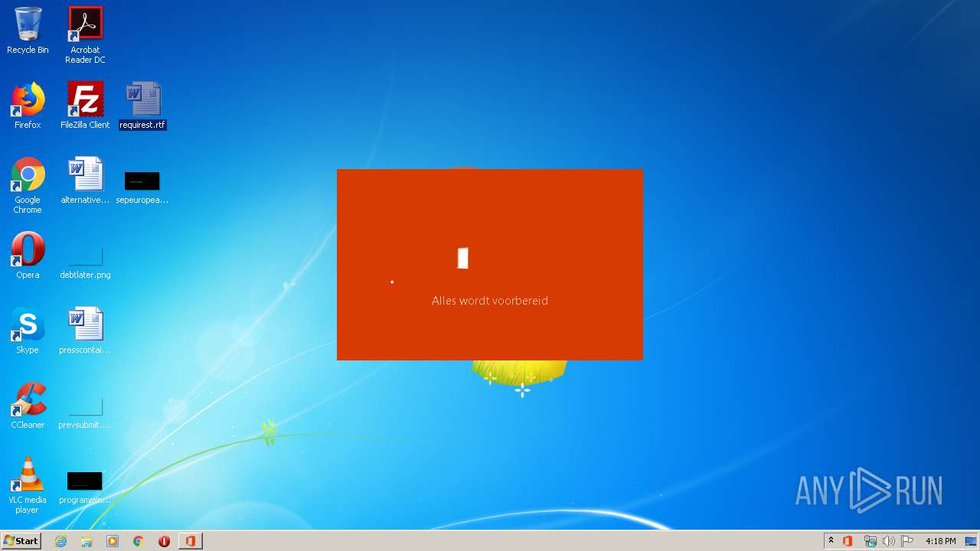This screenshot has width=980, height=551.
Task: Show hidden system tray icons
Action: pos(831,541)
